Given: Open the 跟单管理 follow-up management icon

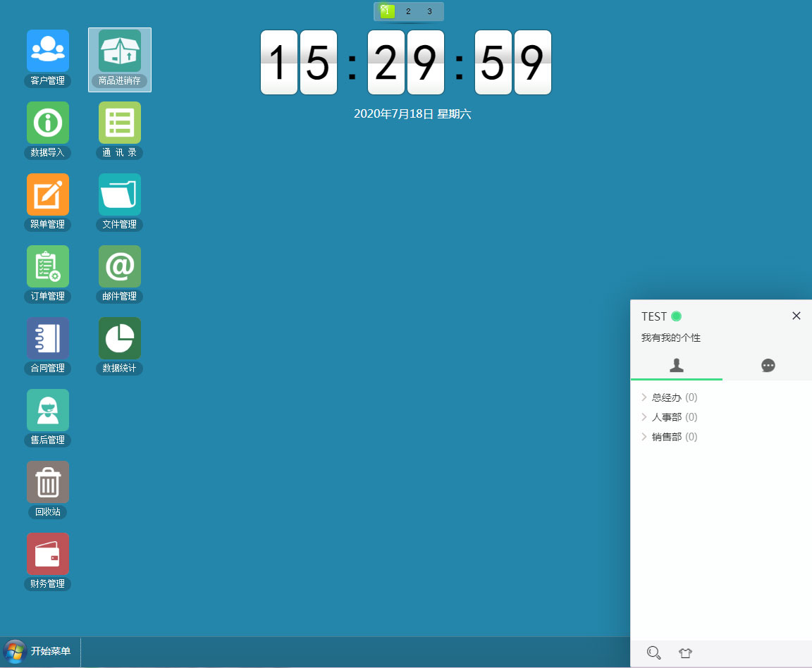Looking at the screenshot, I should point(48,194).
